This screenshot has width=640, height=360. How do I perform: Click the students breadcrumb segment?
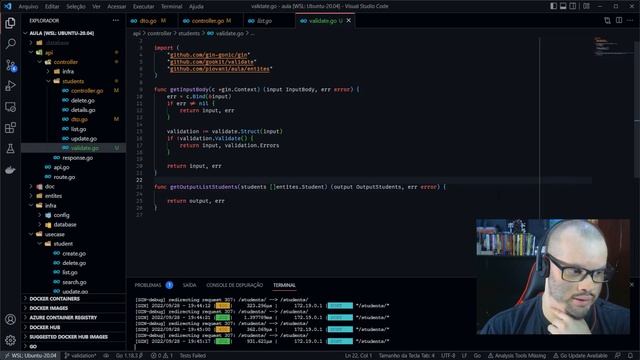tap(189, 33)
